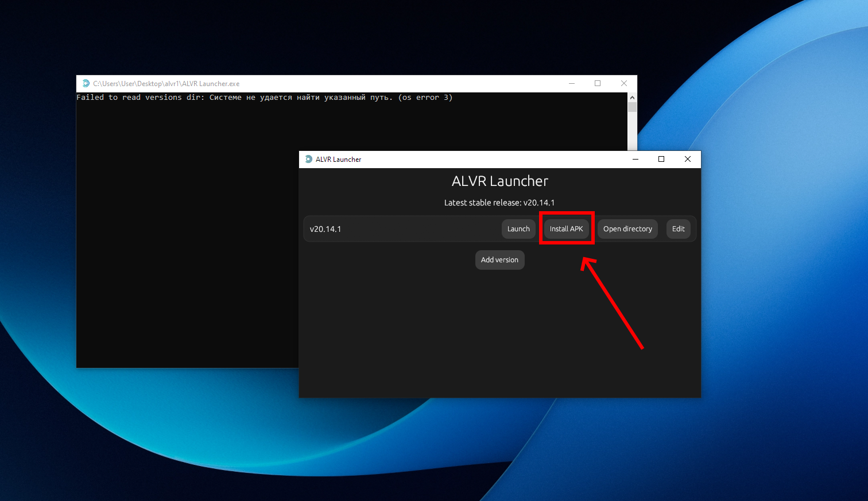Minimize the ALVR Launcher.exe console window
Image resolution: width=868 pixels, height=501 pixels.
tap(572, 84)
